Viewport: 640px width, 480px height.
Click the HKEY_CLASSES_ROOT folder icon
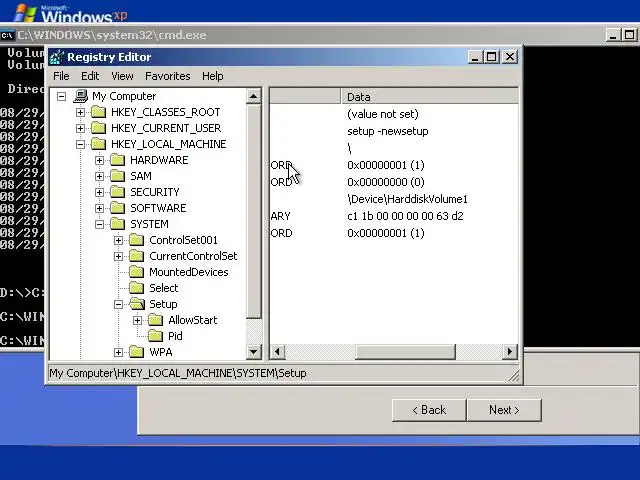[98, 112]
